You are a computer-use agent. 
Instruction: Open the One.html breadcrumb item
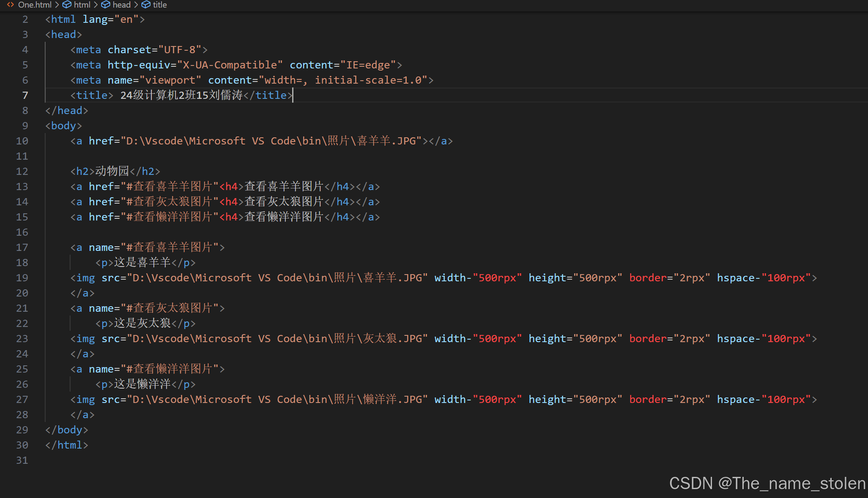[35, 5]
